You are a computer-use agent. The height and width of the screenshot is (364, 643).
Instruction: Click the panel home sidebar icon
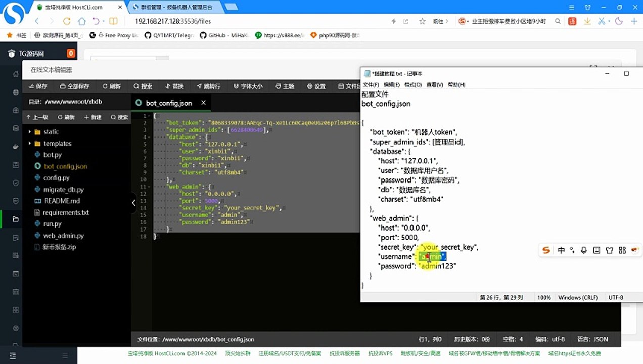(x=16, y=74)
